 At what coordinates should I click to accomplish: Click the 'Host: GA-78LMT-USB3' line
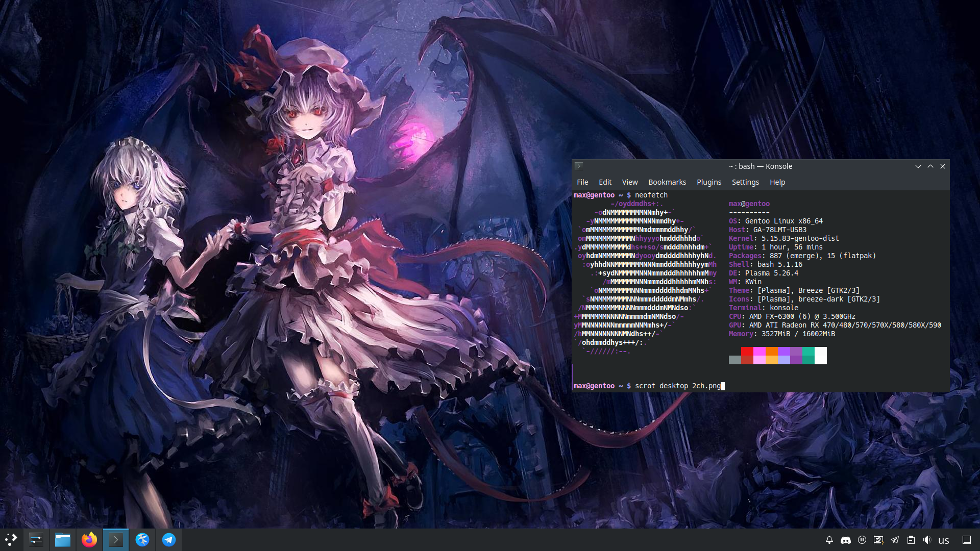[768, 230]
